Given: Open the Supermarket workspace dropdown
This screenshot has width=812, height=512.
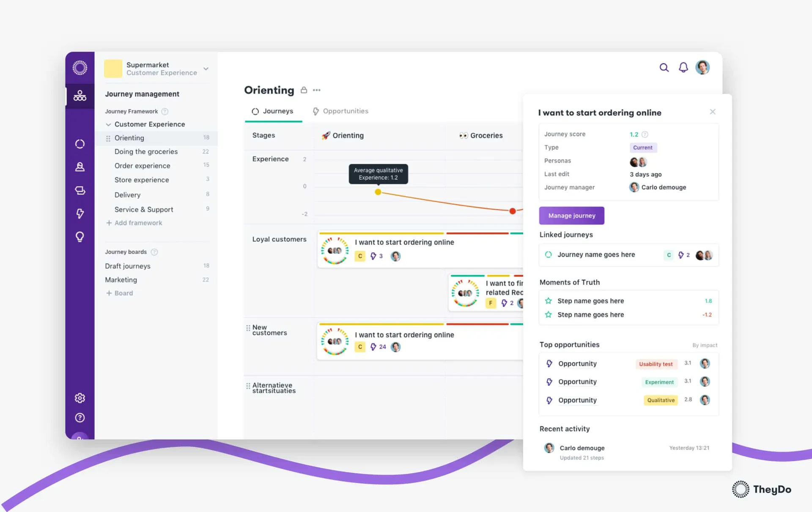Looking at the screenshot, I should click(206, 69).
